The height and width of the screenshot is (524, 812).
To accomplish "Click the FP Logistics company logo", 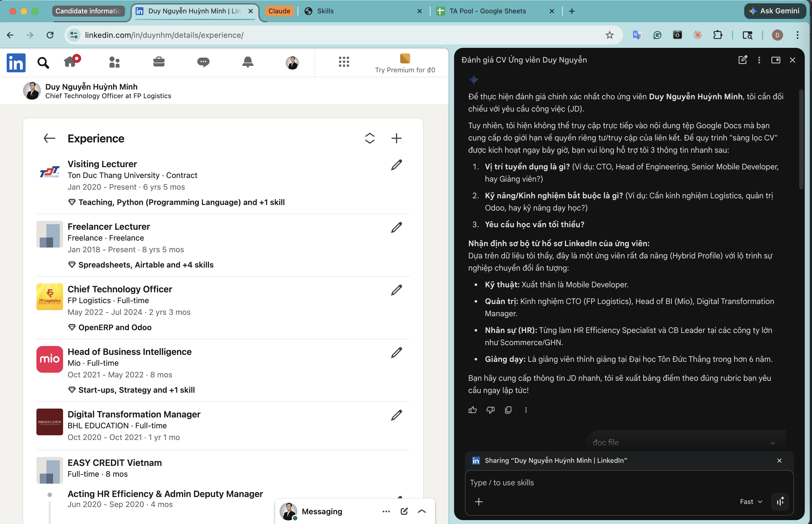I will click(50, 297).
